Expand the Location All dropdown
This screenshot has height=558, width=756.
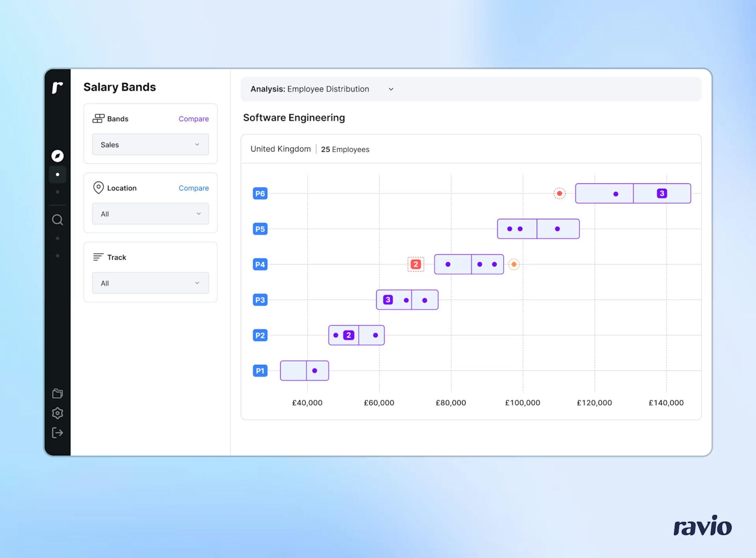click(x=150, y=214)
